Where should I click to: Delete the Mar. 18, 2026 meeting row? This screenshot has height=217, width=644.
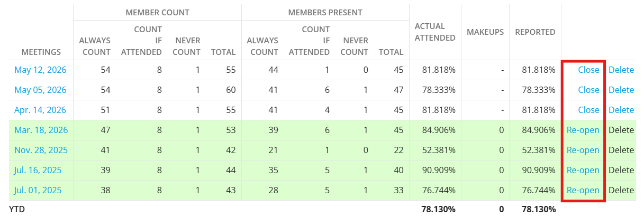621,130
